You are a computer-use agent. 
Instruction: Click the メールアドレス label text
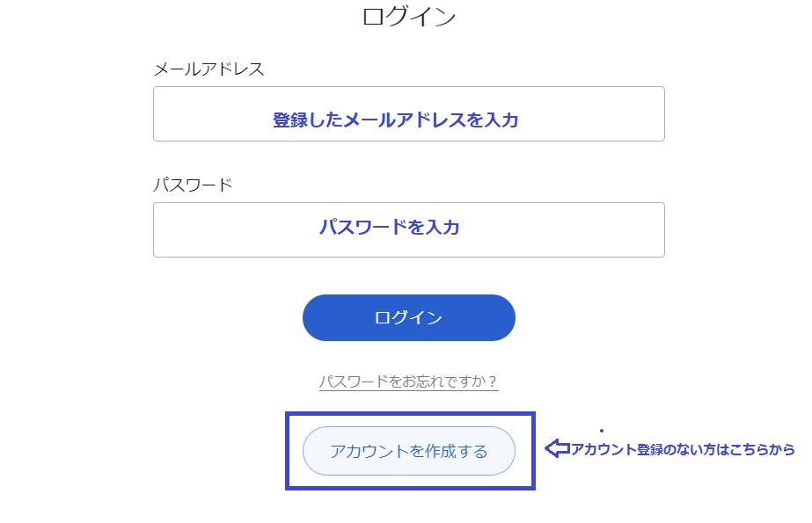[208, 69]
